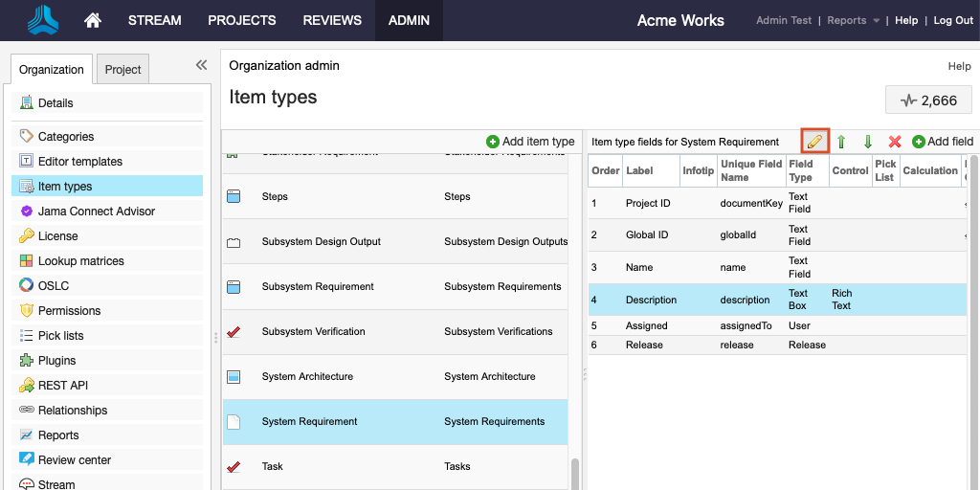The width and height of the screenshot is (980, 490).
Task: Select the Pick lists sidebar entry
Action: click(60, 336)
